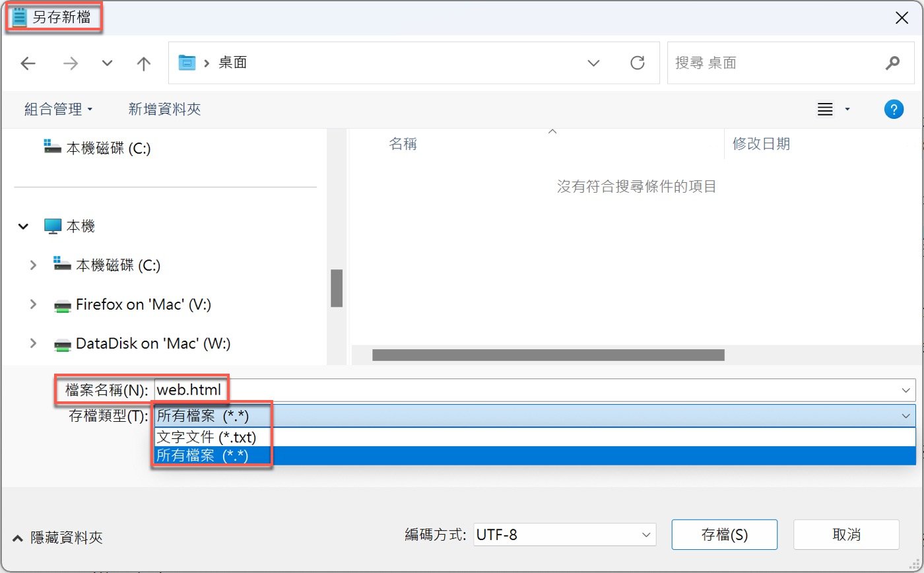Click the search magnifier icon
This screenshot has width=924, height=573.
tap(892, 63)
